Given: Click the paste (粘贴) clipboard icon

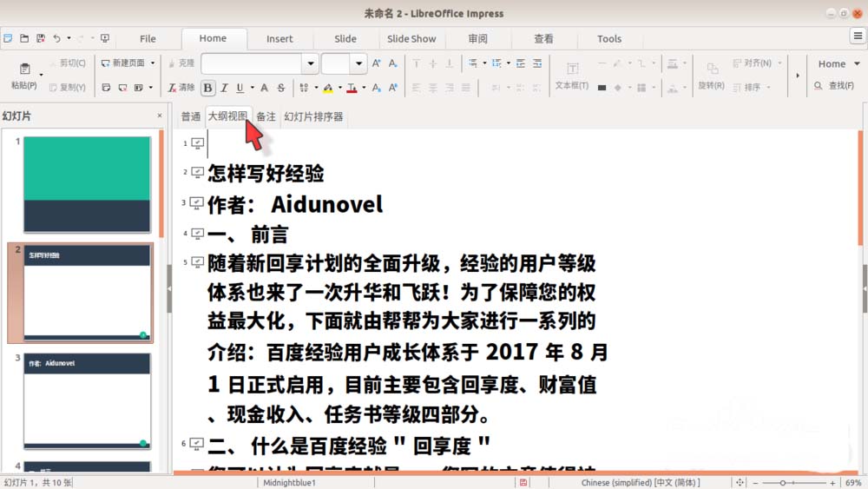Looking at the screenshot, I should pyautogui.click(x=24, y=69).
